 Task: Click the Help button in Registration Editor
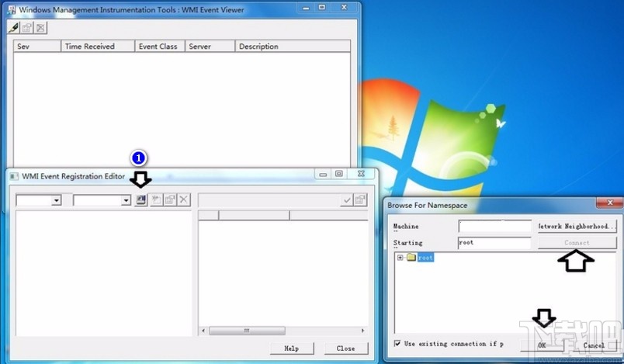point(292,348)
